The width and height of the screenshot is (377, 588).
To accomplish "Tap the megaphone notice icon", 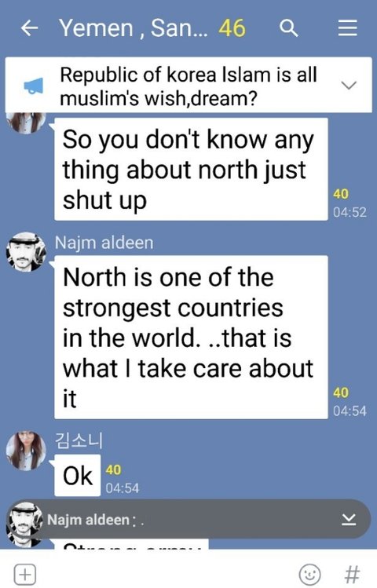I will pyautogui.click(x=34, y=86).
